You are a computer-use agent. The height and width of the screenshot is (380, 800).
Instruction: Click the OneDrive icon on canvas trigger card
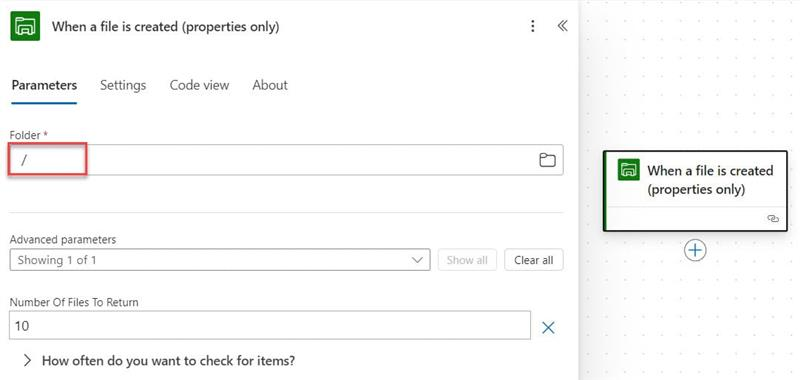(x=629, y=170)
